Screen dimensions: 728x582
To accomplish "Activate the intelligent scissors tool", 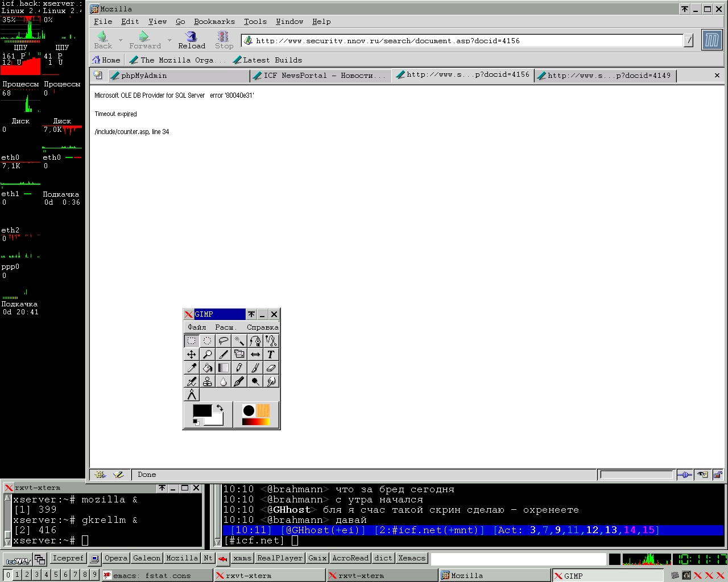I will 271,340.
